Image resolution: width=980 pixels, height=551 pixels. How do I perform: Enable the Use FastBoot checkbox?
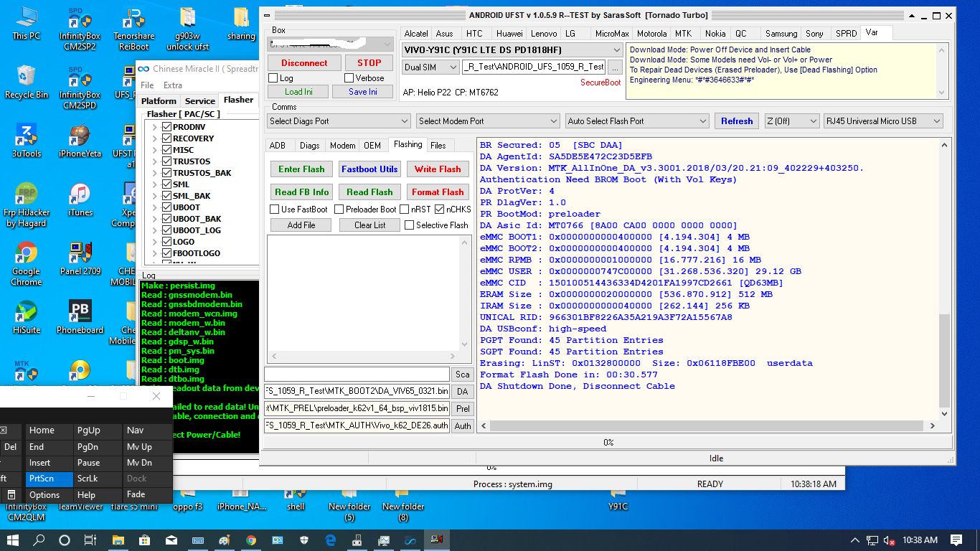pos(275,209)
